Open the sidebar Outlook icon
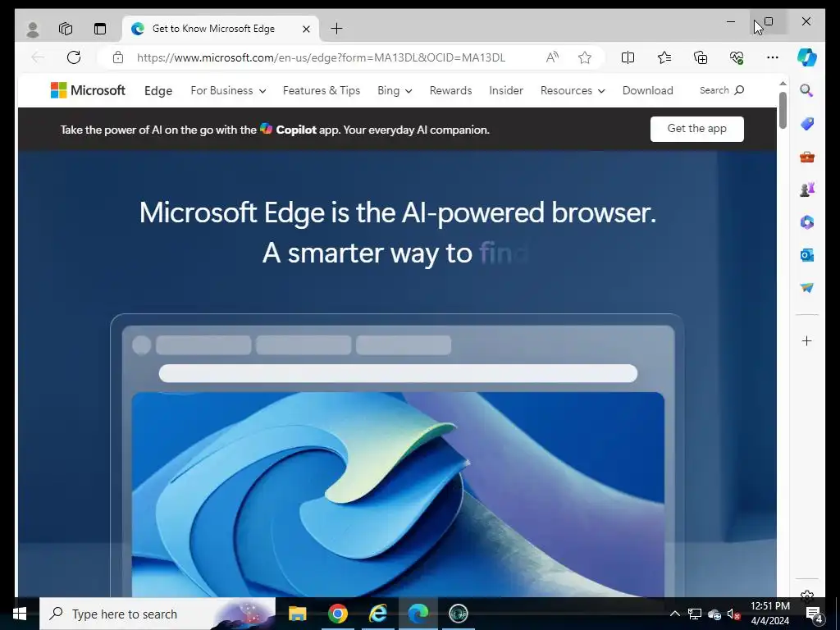 tap(807, 255)
